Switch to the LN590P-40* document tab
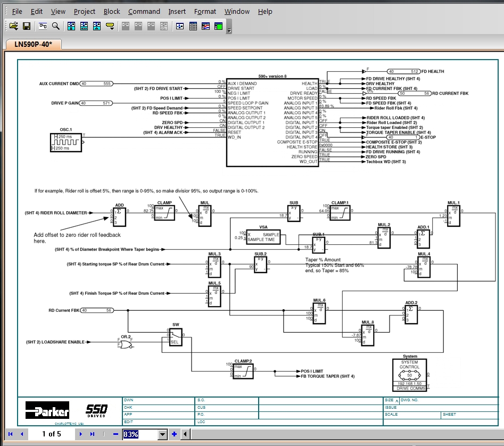Viewport: 504px width, 446px height. point(32,44)
